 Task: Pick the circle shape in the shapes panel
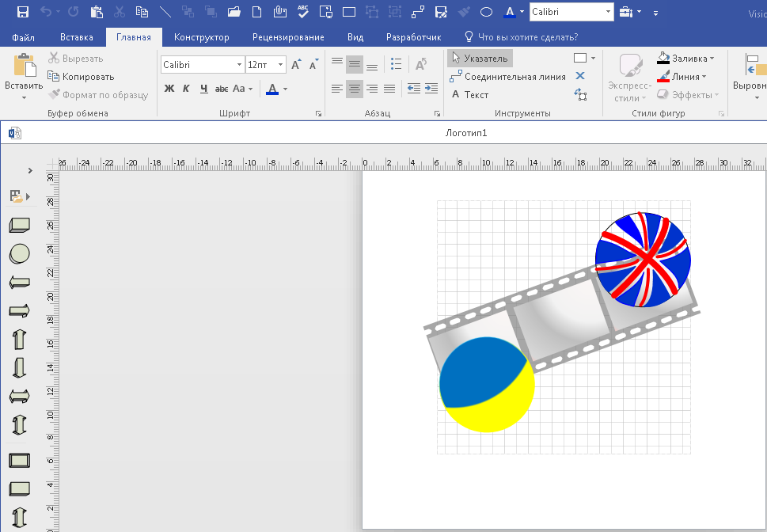tap(20, 253)
